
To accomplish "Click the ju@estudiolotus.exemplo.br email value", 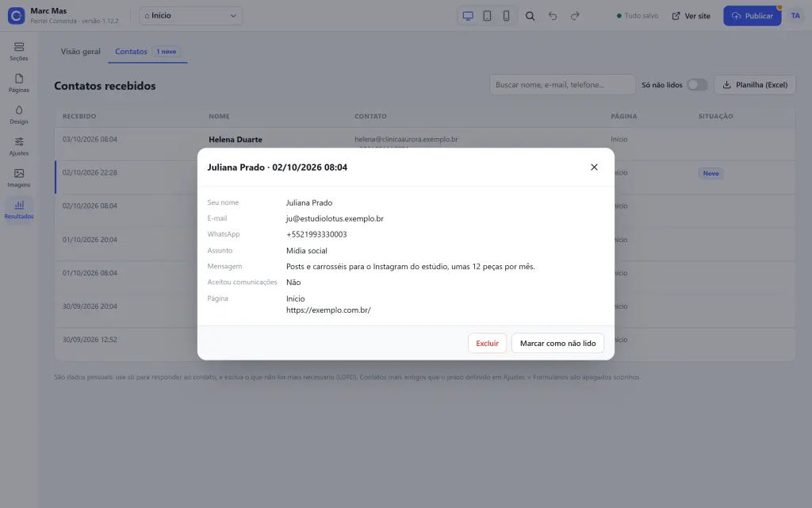I will pos(335,219).
